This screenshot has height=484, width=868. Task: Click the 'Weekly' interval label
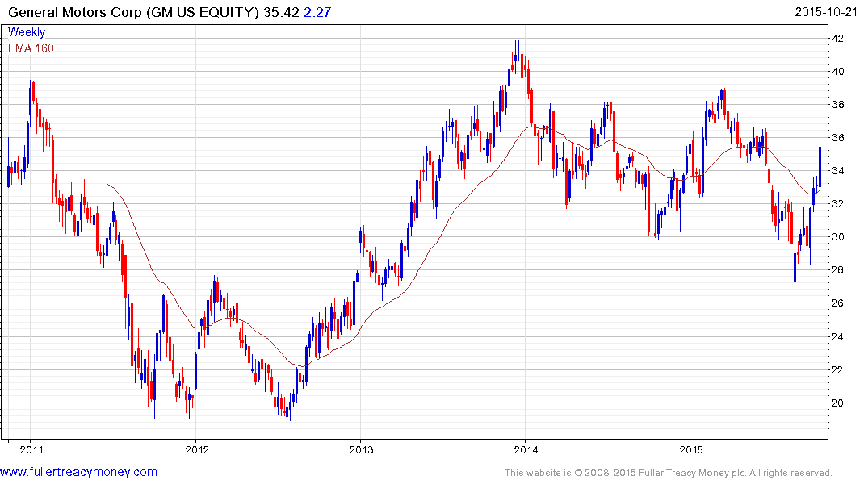27,32
